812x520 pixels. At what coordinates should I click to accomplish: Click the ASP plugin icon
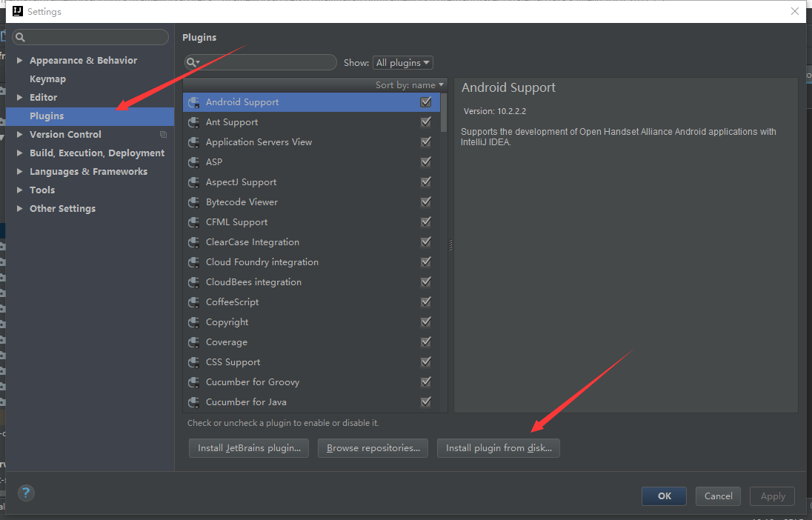[194, 162]
